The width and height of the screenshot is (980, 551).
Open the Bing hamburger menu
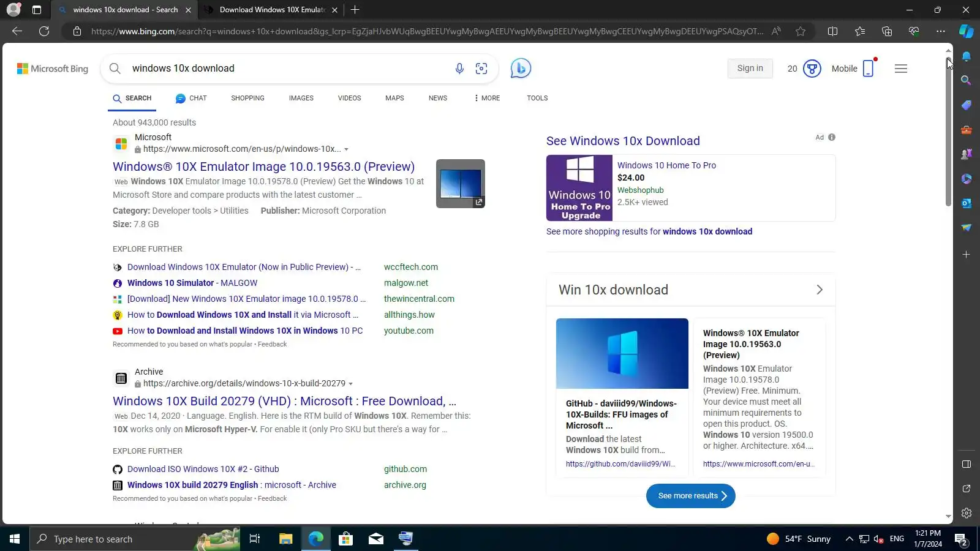[901, 69]
